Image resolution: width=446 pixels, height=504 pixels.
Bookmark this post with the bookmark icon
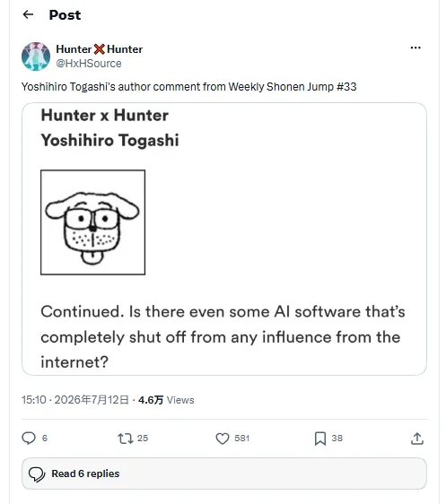[320, 439]
